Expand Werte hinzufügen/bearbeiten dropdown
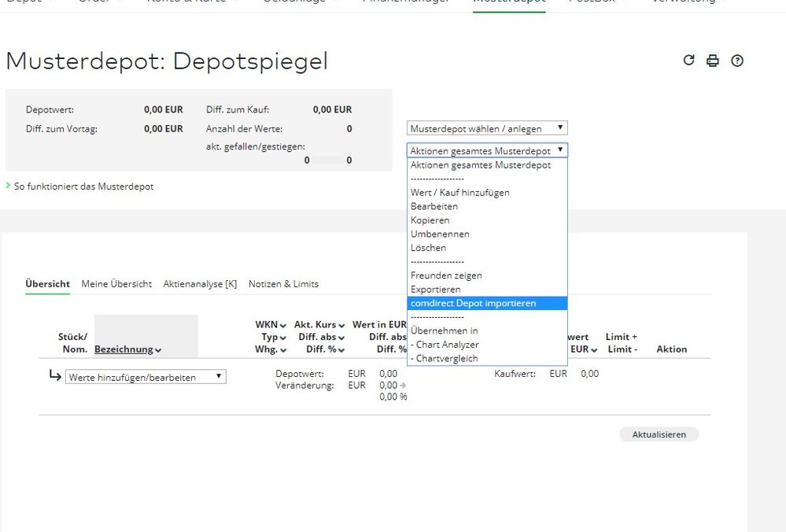Image resolution: width=786 pixels, height=532 pixels. point(146,377)
